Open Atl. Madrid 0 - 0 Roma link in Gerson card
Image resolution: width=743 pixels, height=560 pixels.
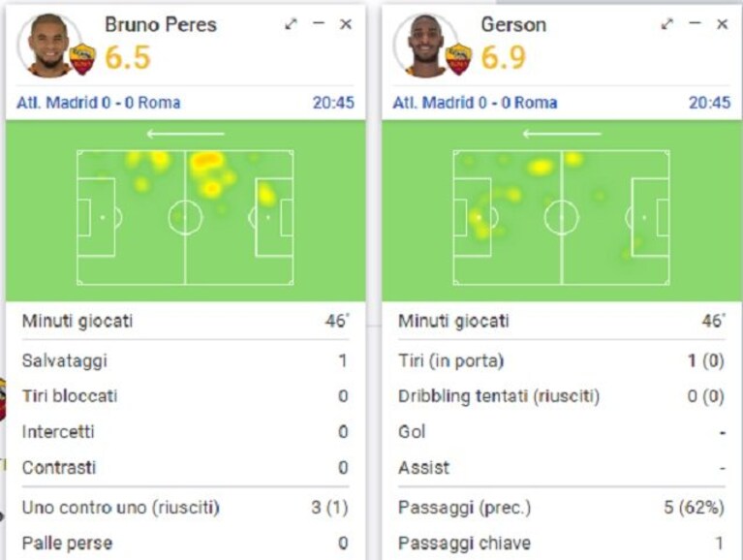(x=475, y=103)
